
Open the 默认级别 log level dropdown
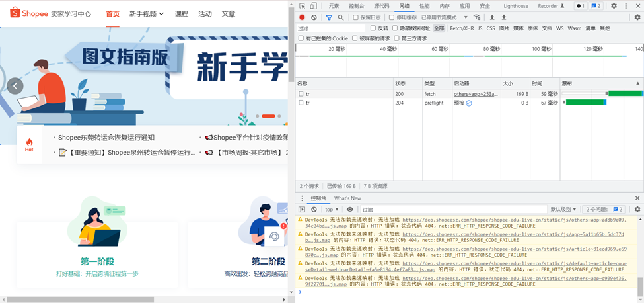tap(563, 209)
